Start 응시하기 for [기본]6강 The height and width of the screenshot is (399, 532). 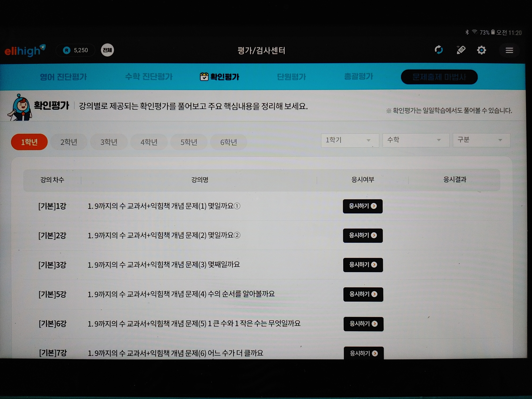click(x=363, y=324)
